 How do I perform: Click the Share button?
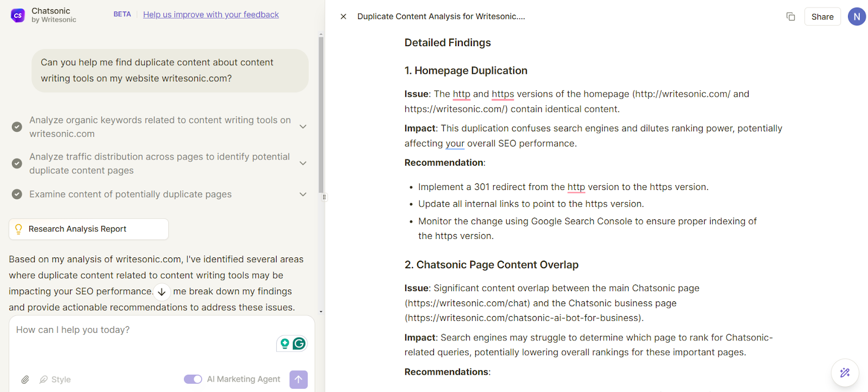click(822, 17)
